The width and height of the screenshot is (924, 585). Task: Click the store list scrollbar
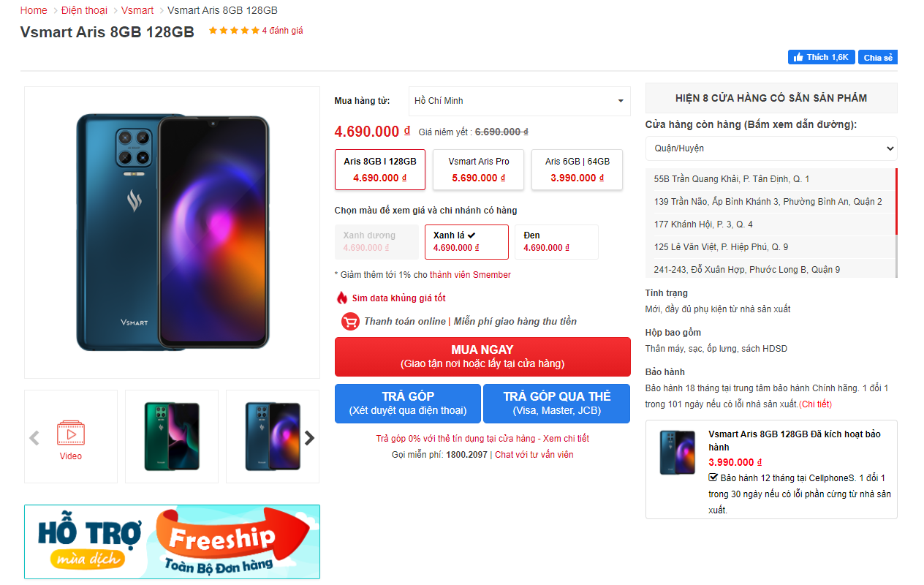pyautogui.click(x=896, y=222)
